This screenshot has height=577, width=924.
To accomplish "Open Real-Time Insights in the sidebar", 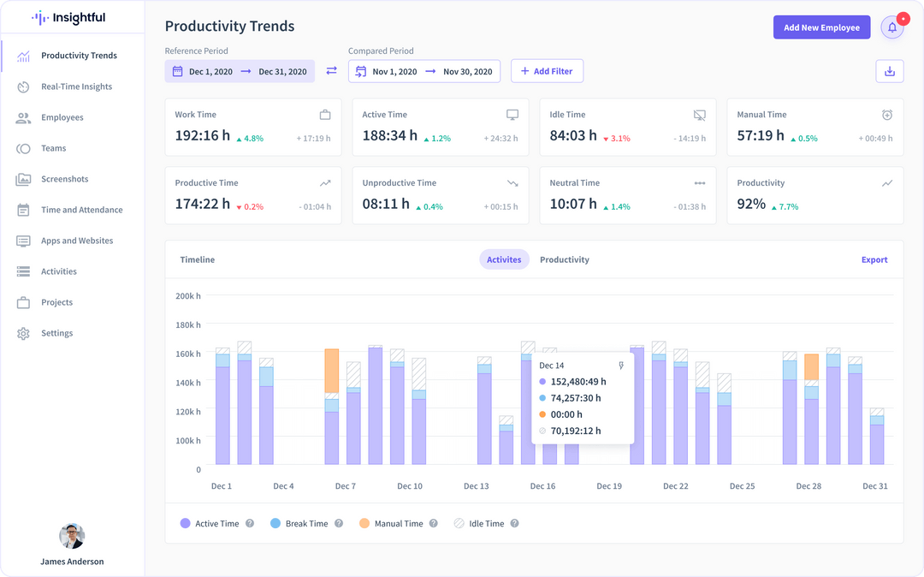I will pyautogui.click(x=76, y=86).
